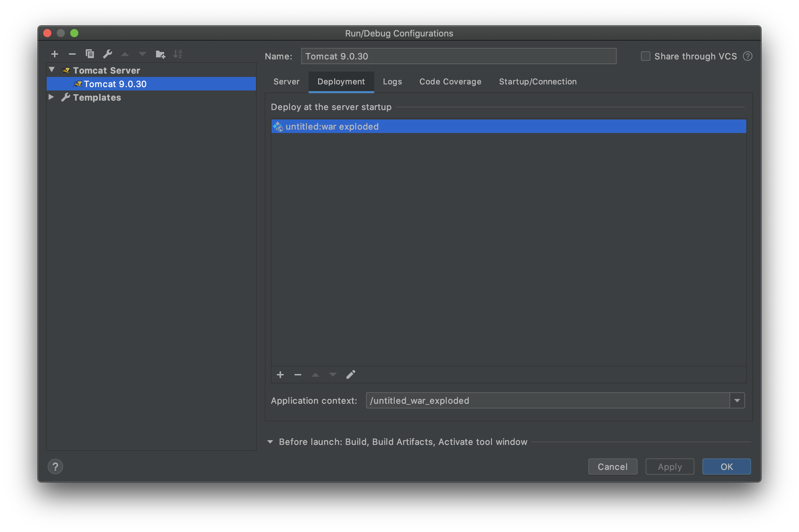The height and width of the screenshot is (532, 799).
Task: Enable Share through VCS checkbox
Action: pos(645,56)
